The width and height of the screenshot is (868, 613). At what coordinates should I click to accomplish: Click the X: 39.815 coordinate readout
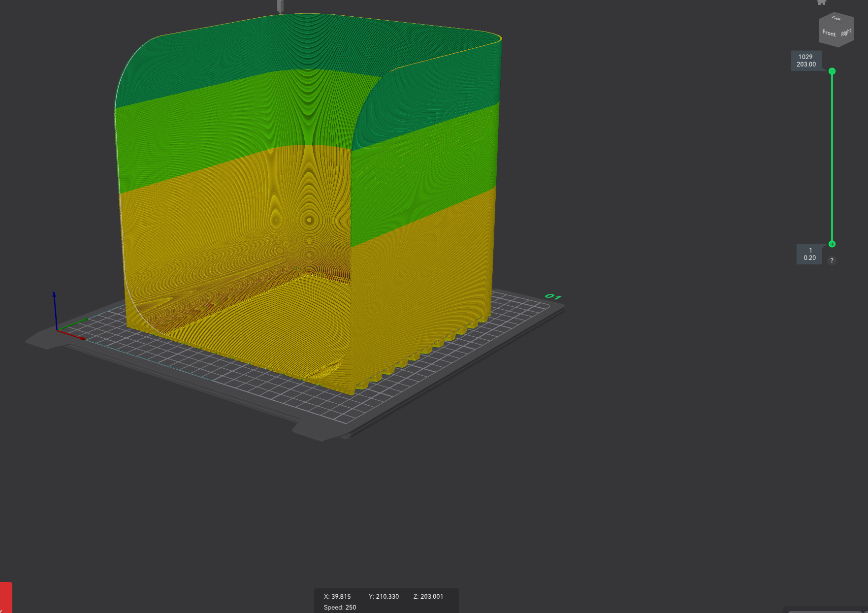point(337,596)
